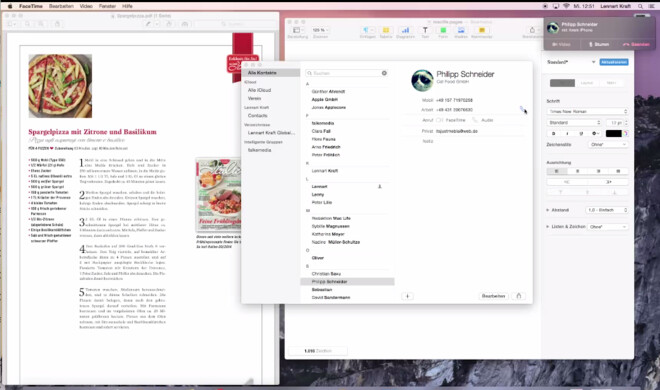Screen dimensions: 660x390
Task: Click the Kommentar icon in Pages toolbar
Action: (x=482, y=30)
